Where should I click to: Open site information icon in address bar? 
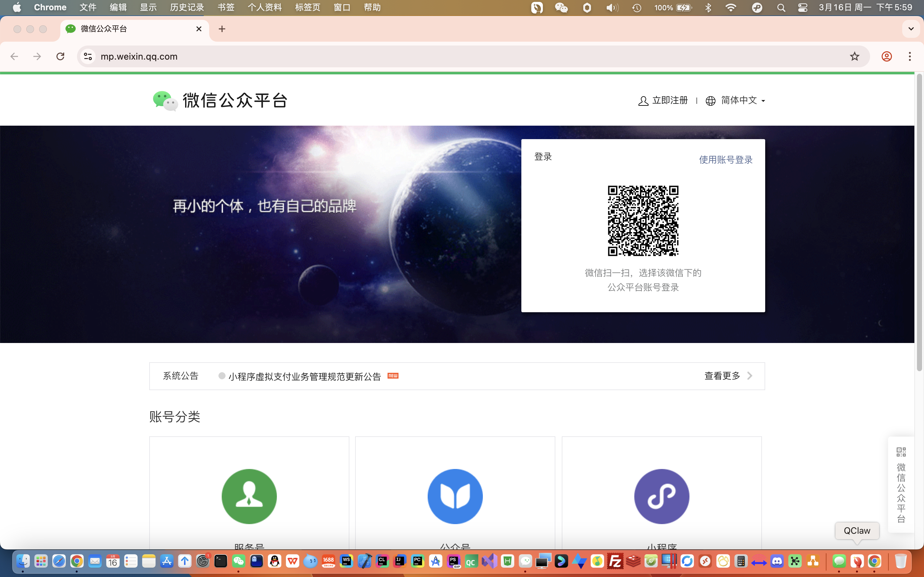tap(88, 56)
